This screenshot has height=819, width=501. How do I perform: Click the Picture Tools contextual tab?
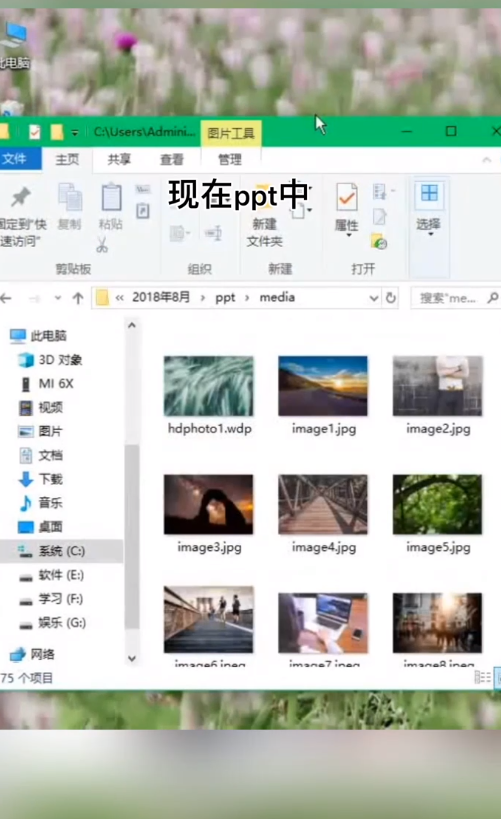click(x=230, y=133)
